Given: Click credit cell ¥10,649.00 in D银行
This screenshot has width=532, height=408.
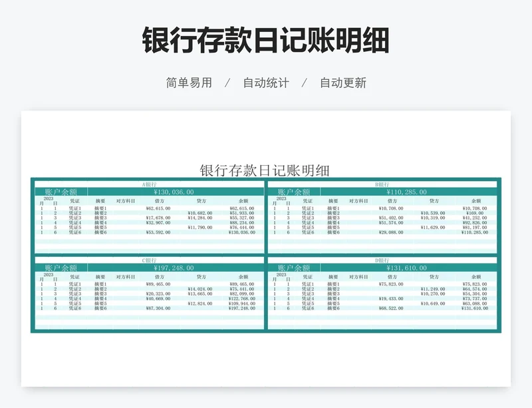Looking at the screenshot, I should click(433, 304).
